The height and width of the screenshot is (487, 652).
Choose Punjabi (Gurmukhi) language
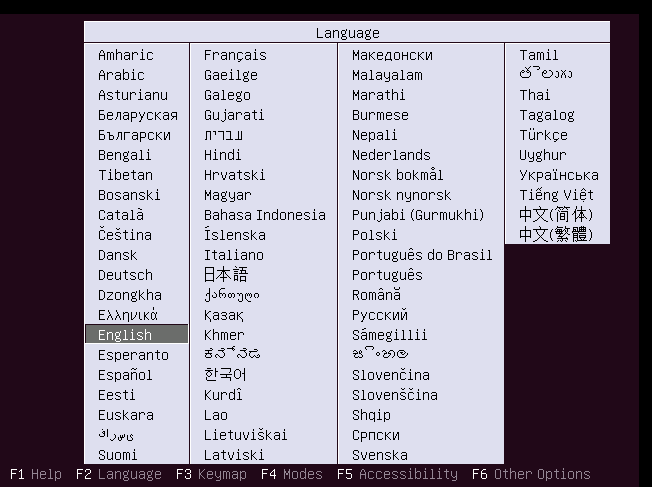(x=418, y=215)
